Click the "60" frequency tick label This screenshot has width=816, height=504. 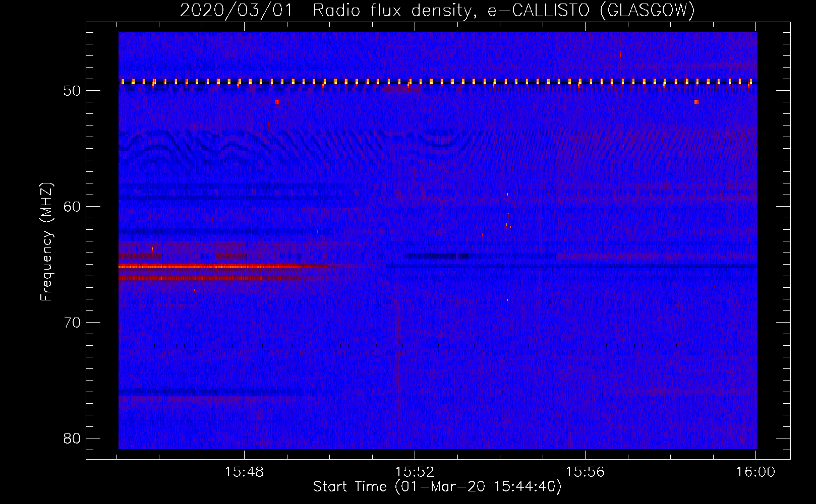tap(72, 207)
